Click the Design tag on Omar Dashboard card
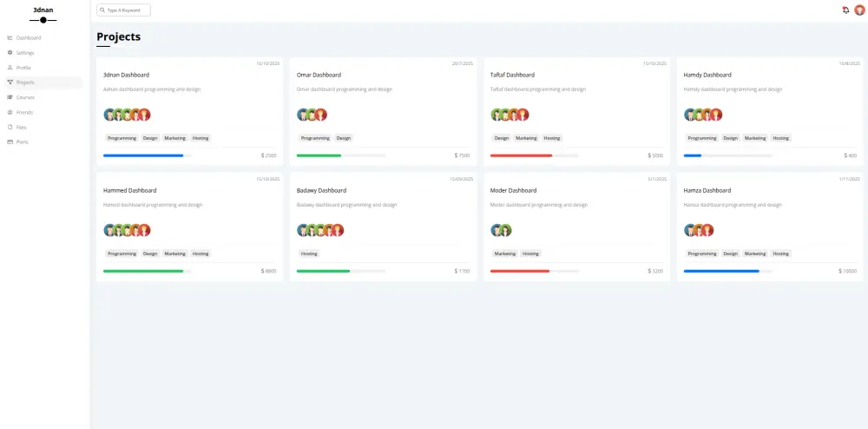Viewport: 868px width, 429px height. pos(343,138)
